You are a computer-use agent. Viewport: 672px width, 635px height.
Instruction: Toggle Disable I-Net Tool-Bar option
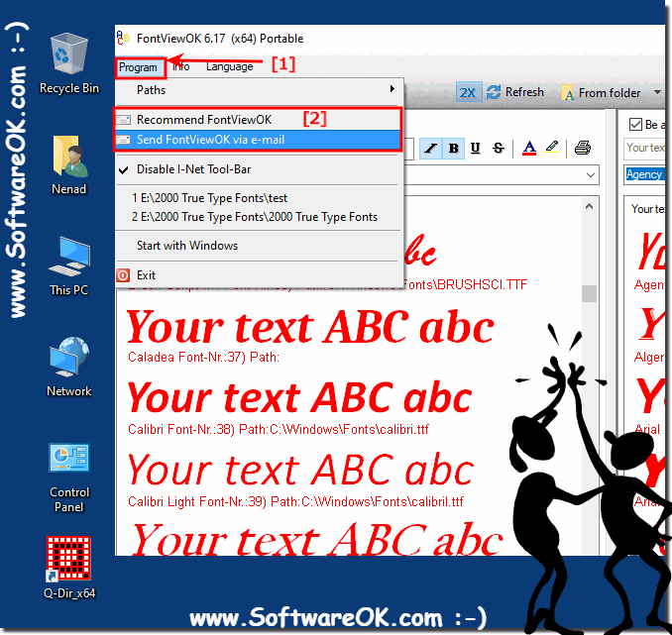(x=259, y=169)
